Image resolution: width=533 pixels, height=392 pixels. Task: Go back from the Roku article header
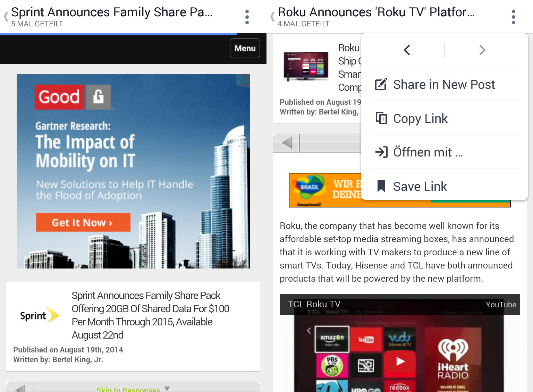point(272,17)
